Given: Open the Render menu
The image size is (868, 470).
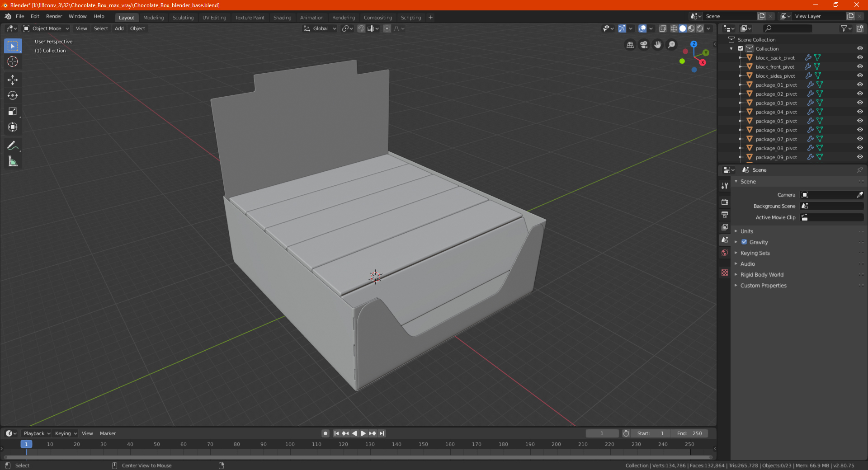Looking at the screenshot, I should pos(54,16).
